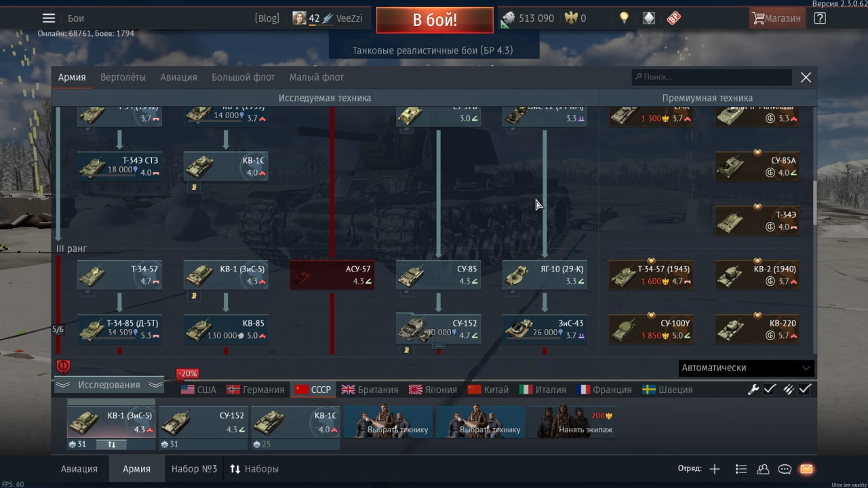The image size is (868, 488).
Task: Switch to the Авиация tree tab
Action: point(178,77)
